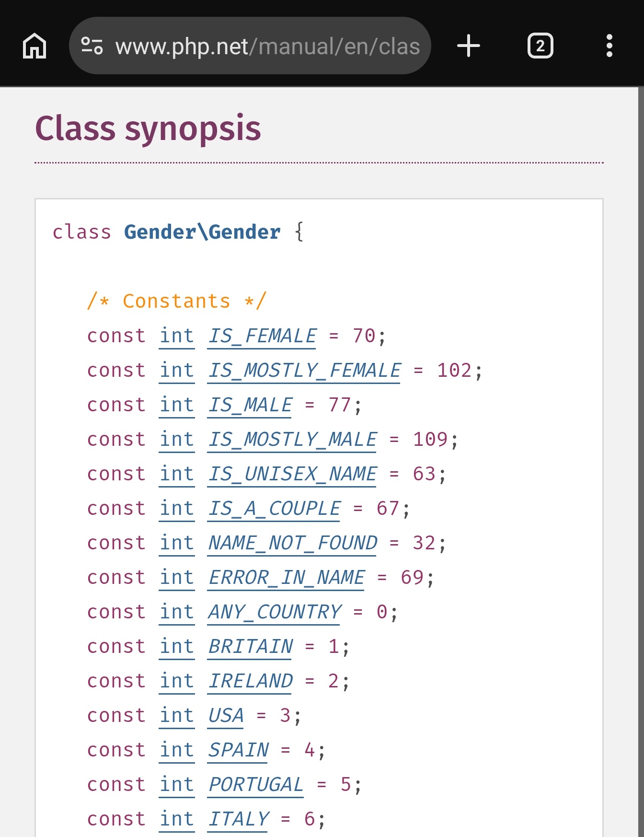The height and width of the screenshot is (837, 644).
Task: Follow the IS_MALE constant link
Action: click(250, 405)
